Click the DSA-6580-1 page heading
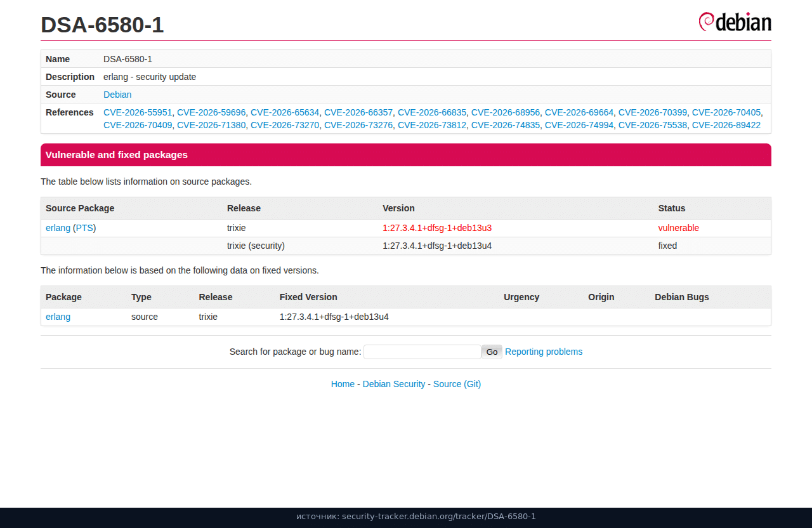 [102, 25]
